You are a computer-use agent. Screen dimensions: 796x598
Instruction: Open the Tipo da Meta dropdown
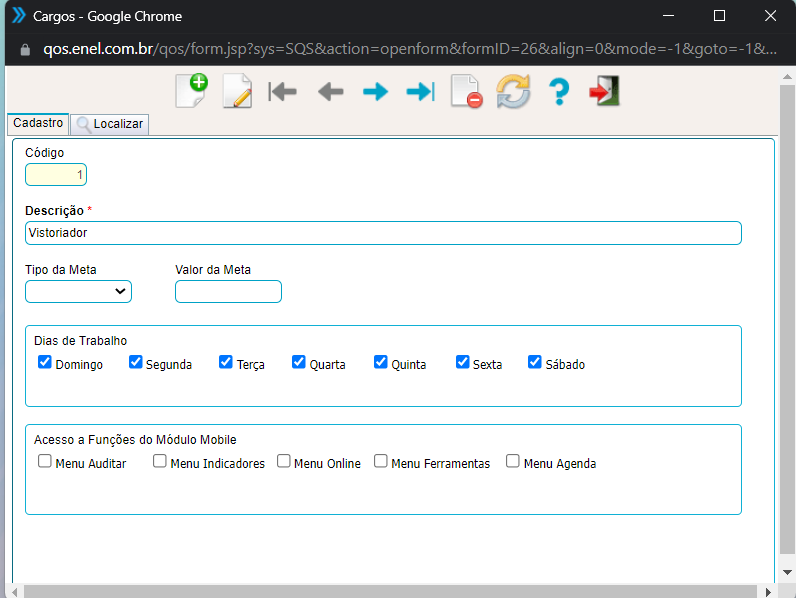(78, 291)
